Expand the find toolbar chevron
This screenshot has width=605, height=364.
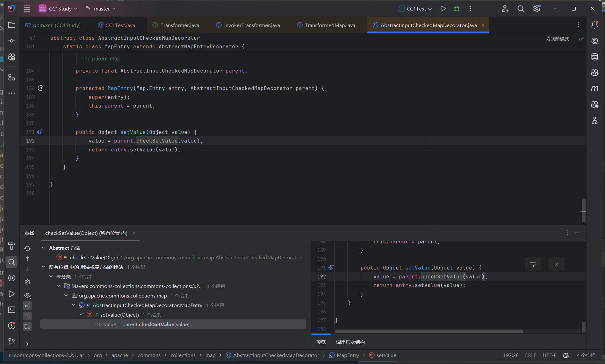point(27,344)
